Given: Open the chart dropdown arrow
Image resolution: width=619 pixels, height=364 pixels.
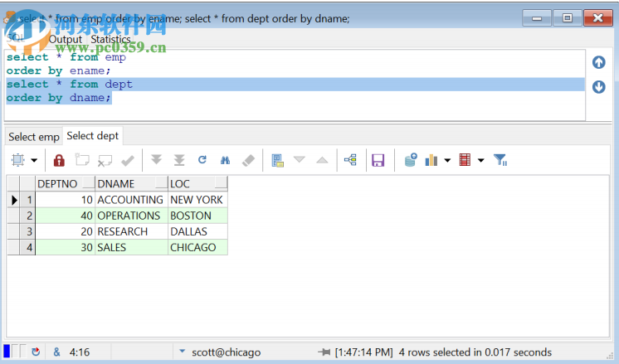Looking at the screenshot, I should click(x=447, y=161).
